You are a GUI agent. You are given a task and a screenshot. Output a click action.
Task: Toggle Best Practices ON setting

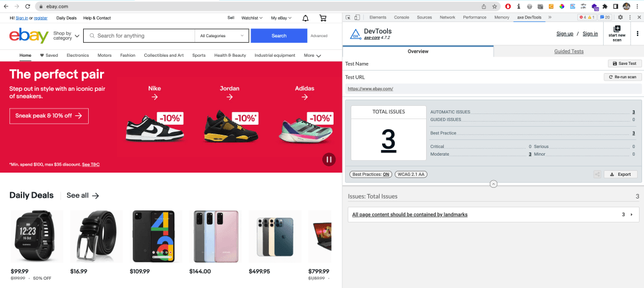371,174
